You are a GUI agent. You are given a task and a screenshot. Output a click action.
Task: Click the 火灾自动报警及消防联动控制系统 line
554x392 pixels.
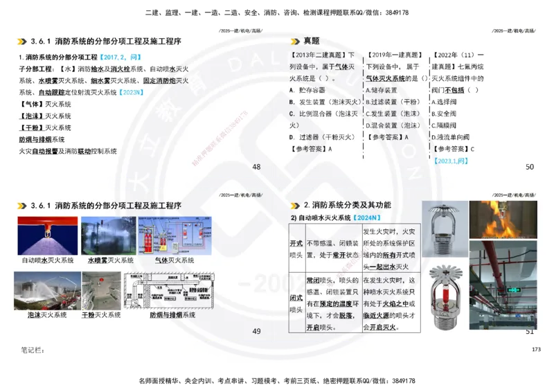(68, 151)
